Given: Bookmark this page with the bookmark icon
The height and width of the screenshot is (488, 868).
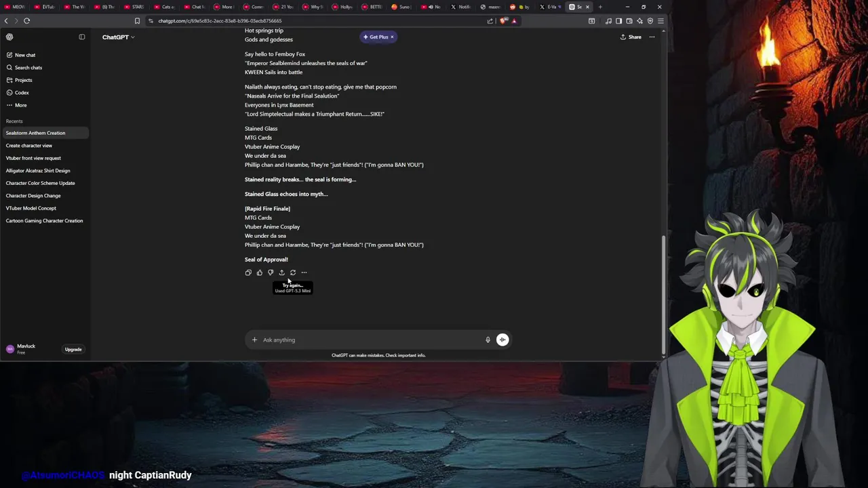Looking at the screenshot, I should [x=137, y=20].
